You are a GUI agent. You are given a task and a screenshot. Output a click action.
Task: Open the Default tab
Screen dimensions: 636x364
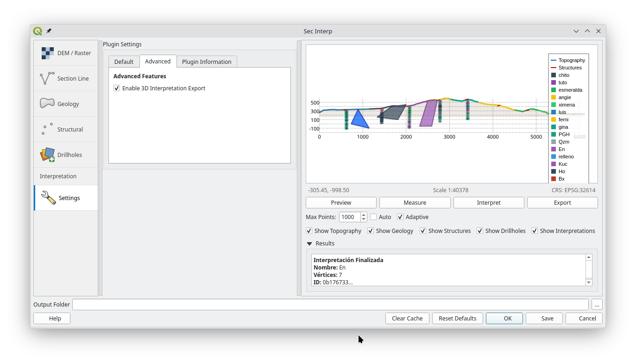124,61
